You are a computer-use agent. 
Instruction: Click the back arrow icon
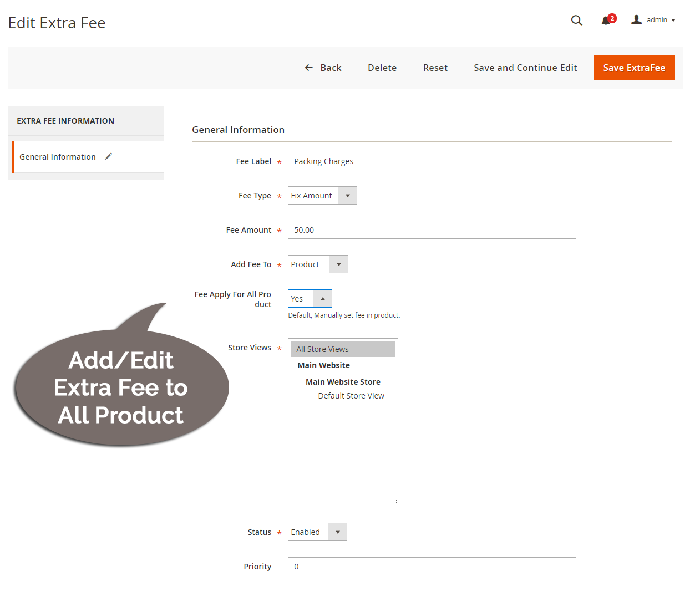point(309,68)
